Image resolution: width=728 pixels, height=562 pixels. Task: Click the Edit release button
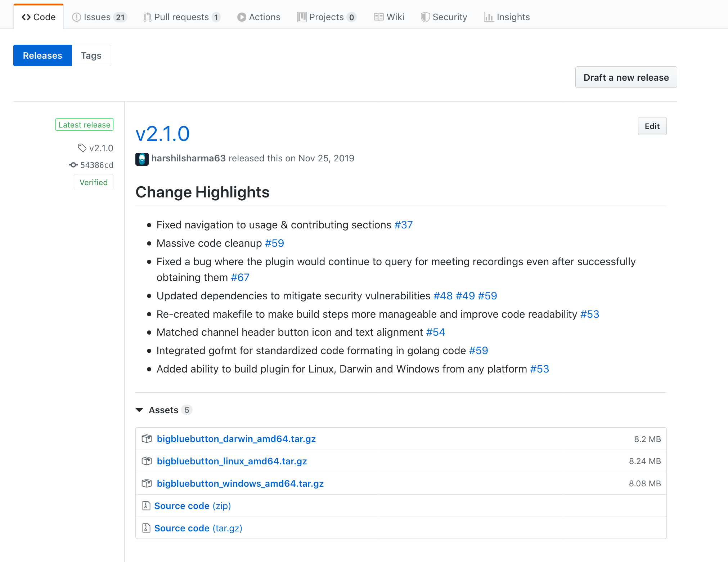click(x=651, y=126)
